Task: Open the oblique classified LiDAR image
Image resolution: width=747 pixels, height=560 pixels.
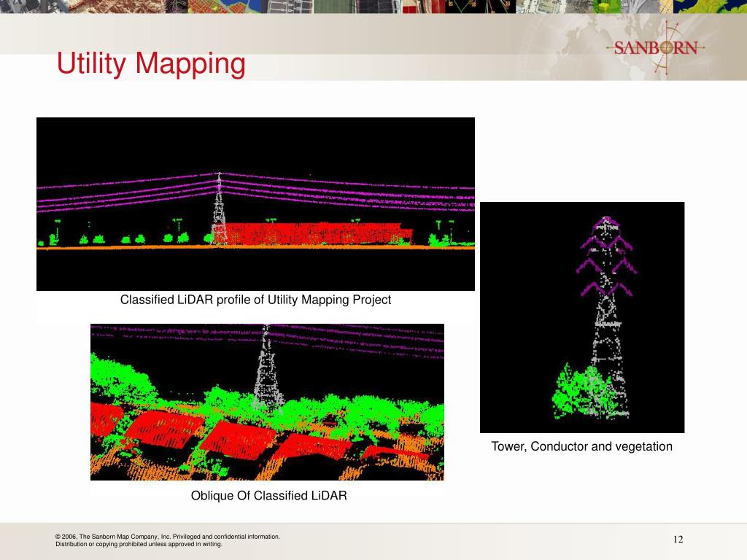Action: click(267, 402)
